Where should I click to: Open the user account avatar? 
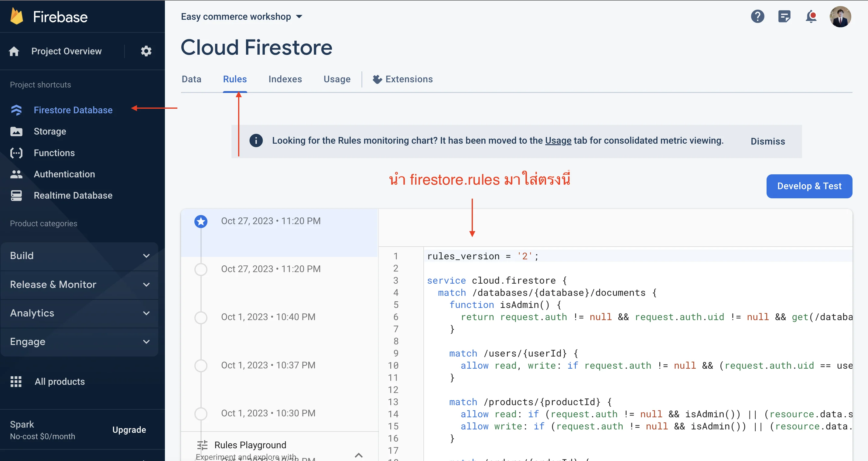(x=840, y=16)
